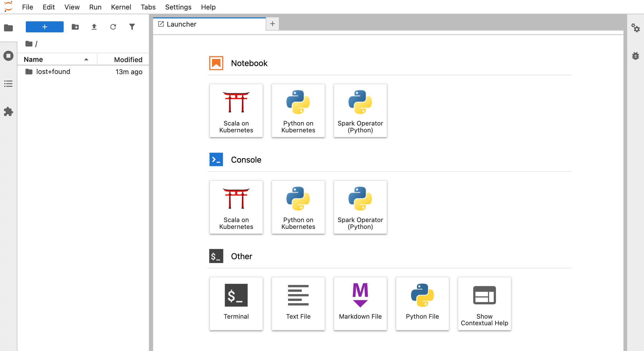Toggle the file filter funnel icon
The image size is (644, 351).
(132, 27)
